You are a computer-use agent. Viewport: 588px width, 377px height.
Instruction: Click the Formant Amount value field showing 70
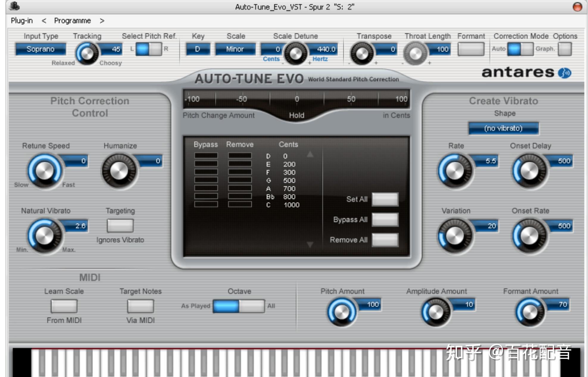click(557, 304)
